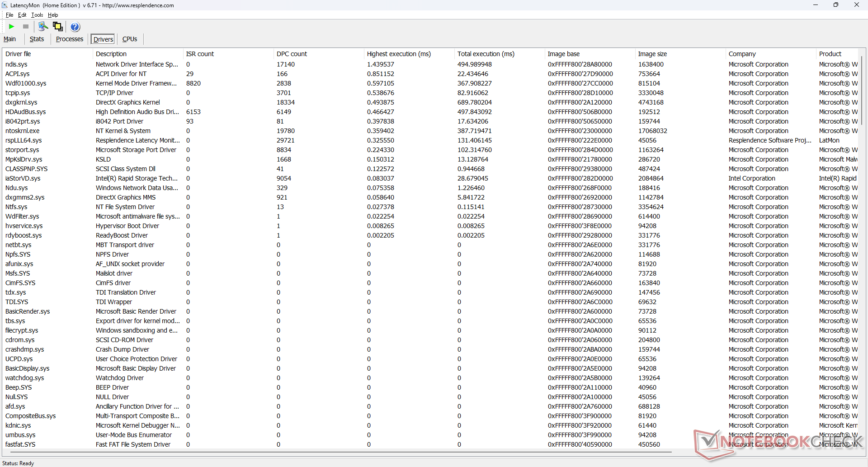Screen dimensions: 868x467
Task: Sort list by ISR count header
Action: (x=200, y=54)
